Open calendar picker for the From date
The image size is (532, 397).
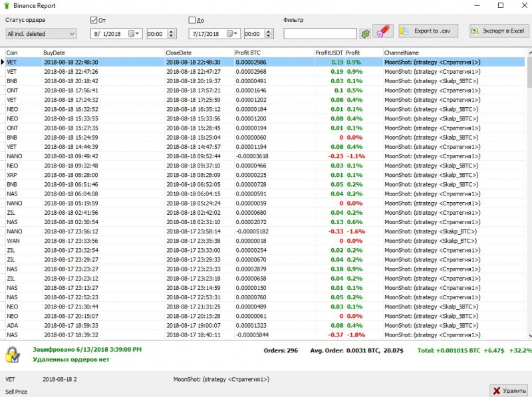tap(134, 34)
